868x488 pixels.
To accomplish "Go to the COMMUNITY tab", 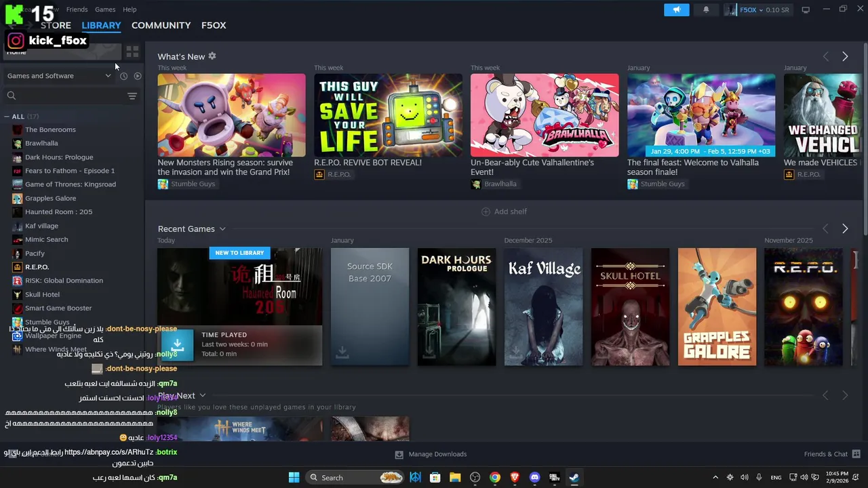I will [x=161, y=25].
